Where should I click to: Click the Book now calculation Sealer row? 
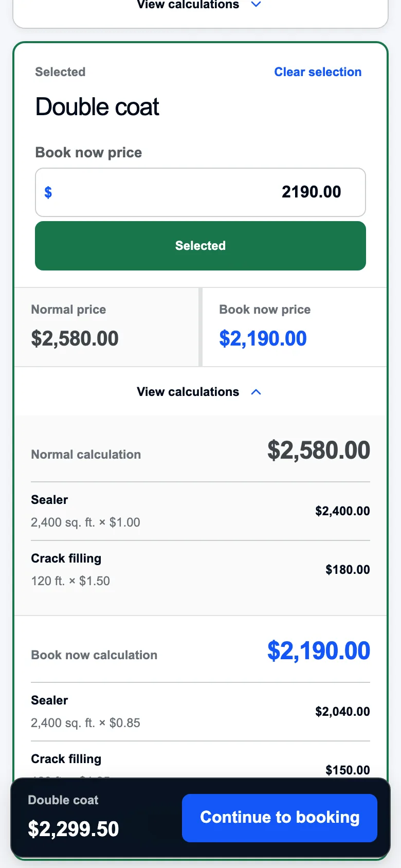pyautogui.click(x=200, y=712)
